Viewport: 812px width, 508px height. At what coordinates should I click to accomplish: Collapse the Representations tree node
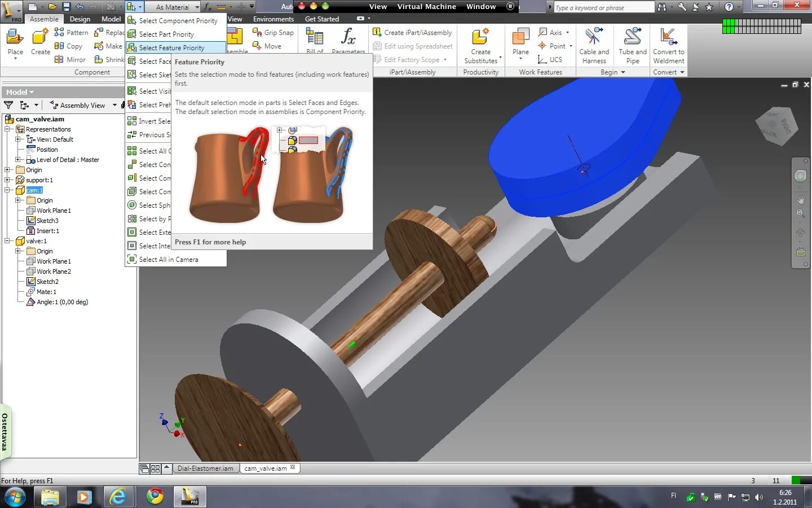coord(7,129)
